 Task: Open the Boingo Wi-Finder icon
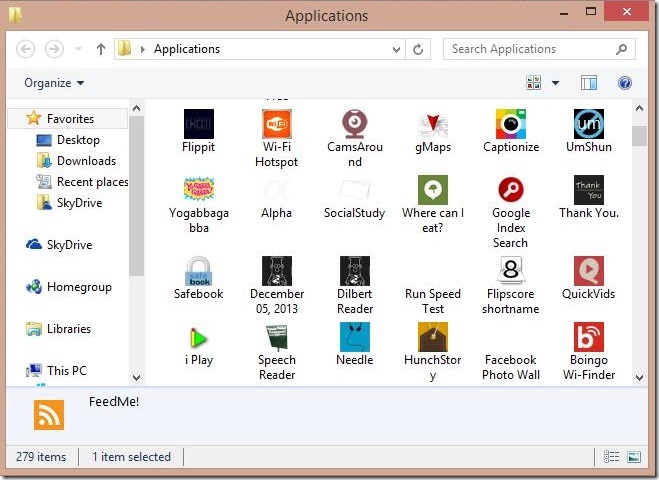click(588, 337)
